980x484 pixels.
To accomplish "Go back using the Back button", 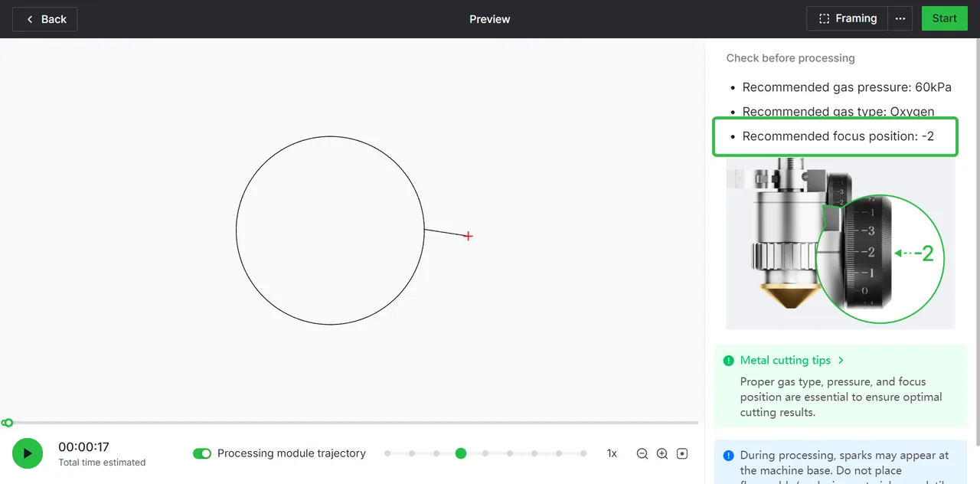I will 45,19.
